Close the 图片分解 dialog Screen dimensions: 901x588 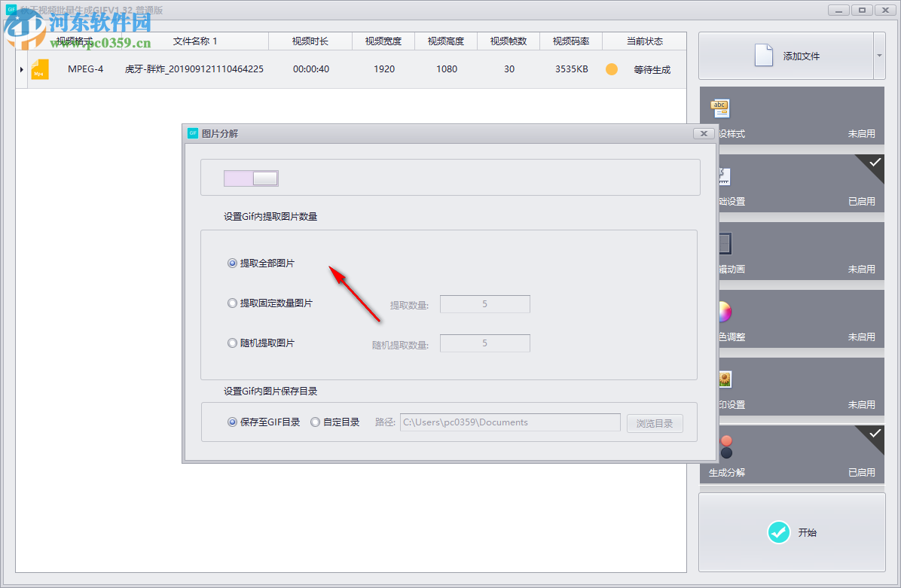click(704, 133)
